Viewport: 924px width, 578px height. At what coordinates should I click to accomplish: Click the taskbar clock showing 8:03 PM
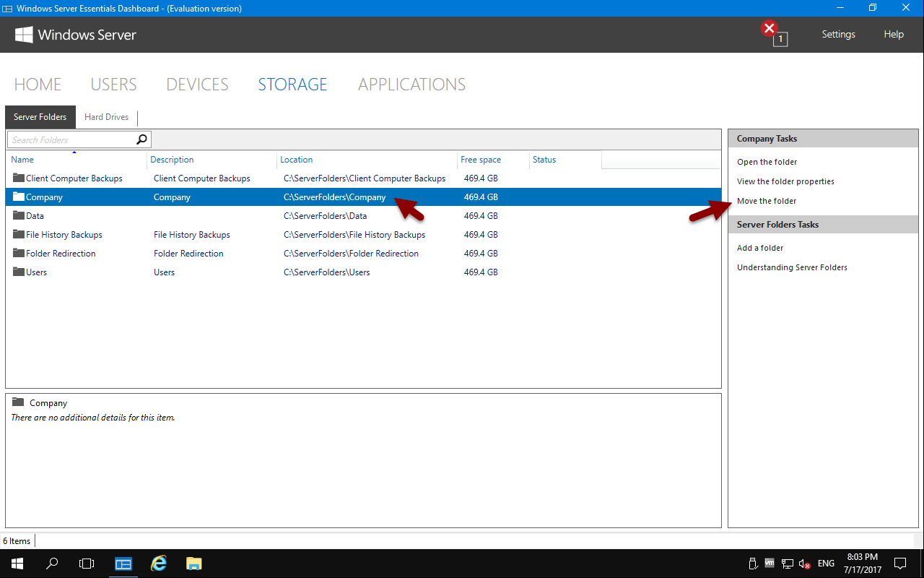point(862,564)
